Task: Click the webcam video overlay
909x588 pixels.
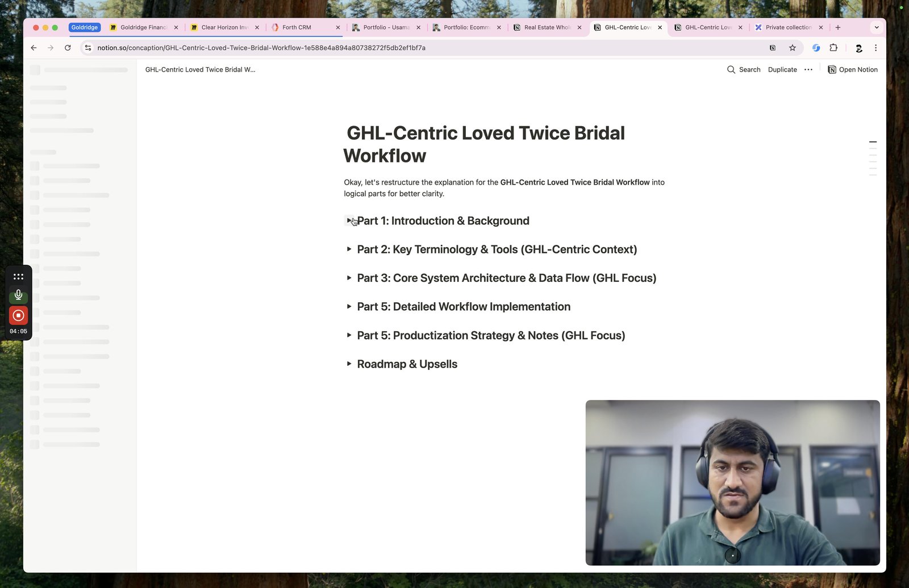Action: point(732,482)
